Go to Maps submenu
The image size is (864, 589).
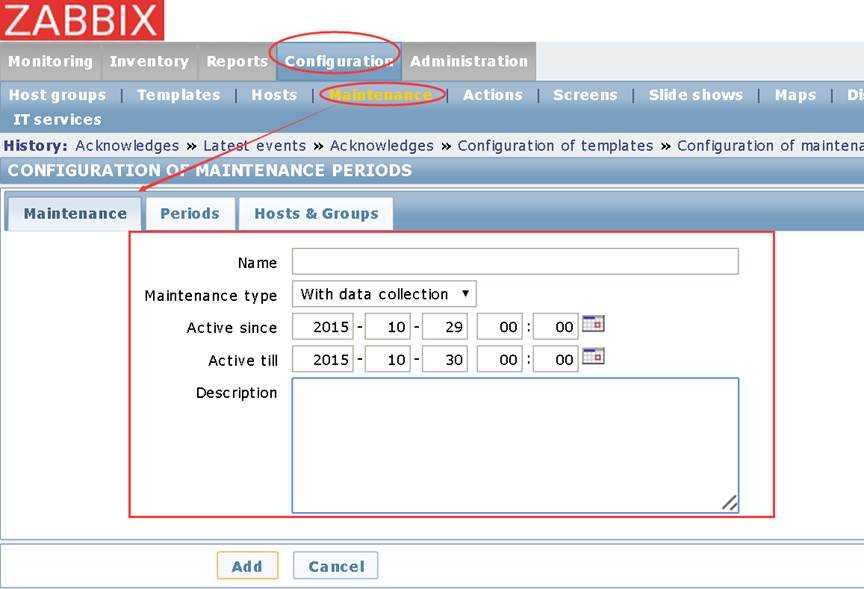pyautogui.click(x=795, y=95)
